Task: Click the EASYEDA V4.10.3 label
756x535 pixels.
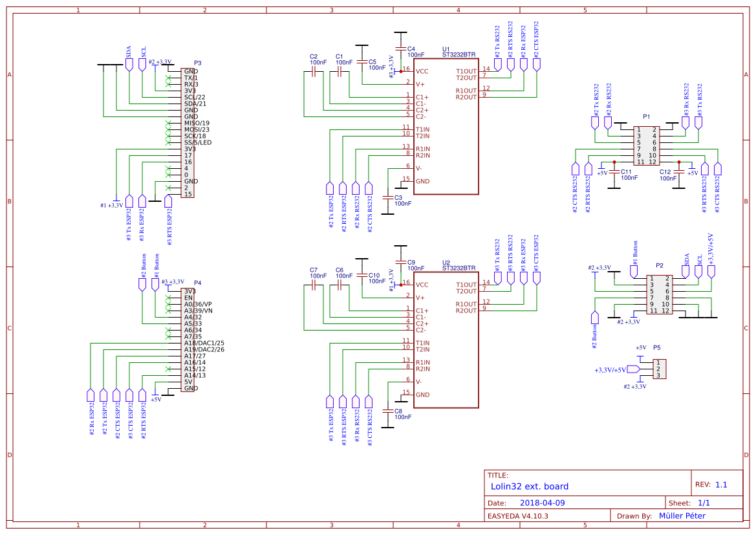Action: tap(519, 516)
